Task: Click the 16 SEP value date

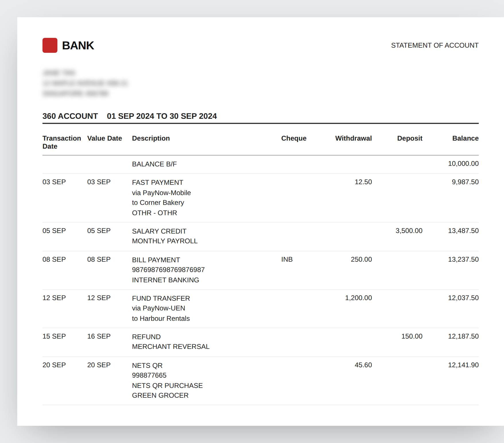Action: pos(99,336)
